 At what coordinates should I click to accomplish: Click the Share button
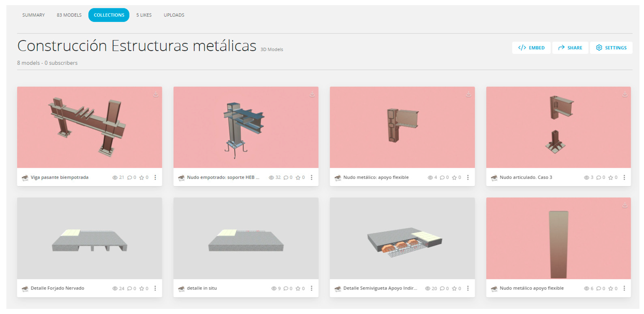[x=570, y=48]
